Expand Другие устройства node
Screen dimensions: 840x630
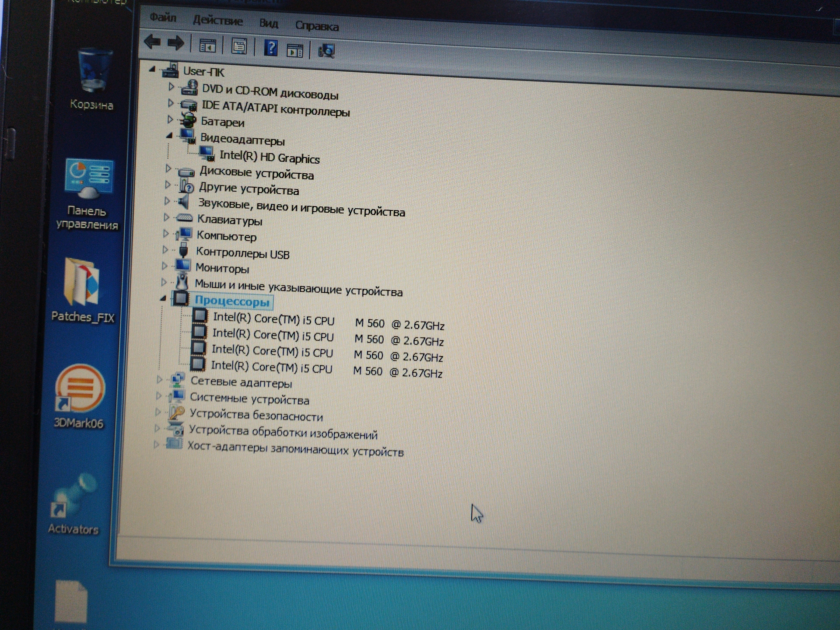coord(168,185)
